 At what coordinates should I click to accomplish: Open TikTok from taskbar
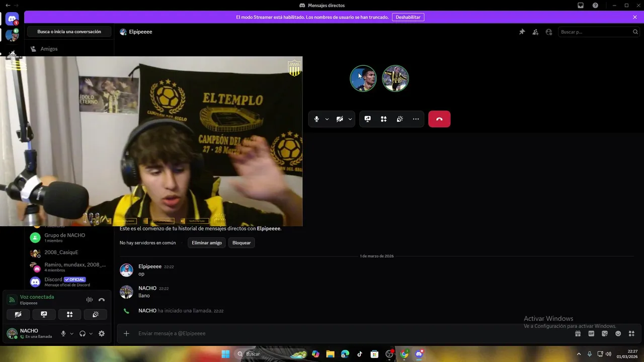(x=360, y=354)
